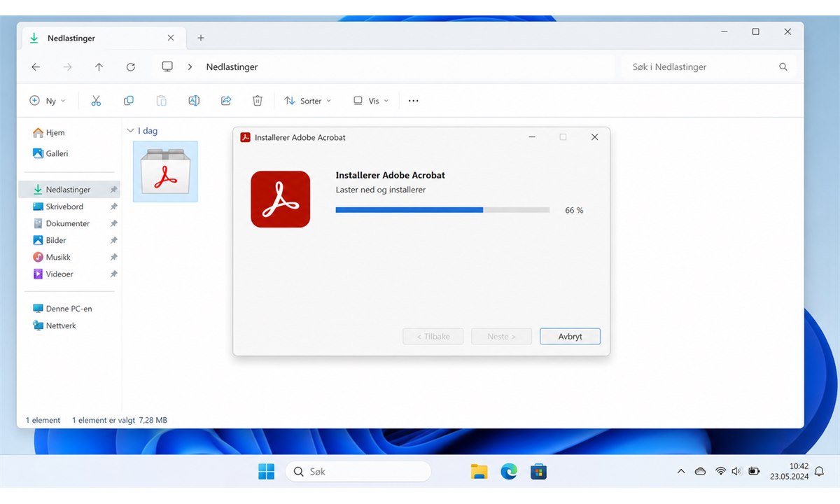Open File Explorer from taskbar

[x=479, y=472]
